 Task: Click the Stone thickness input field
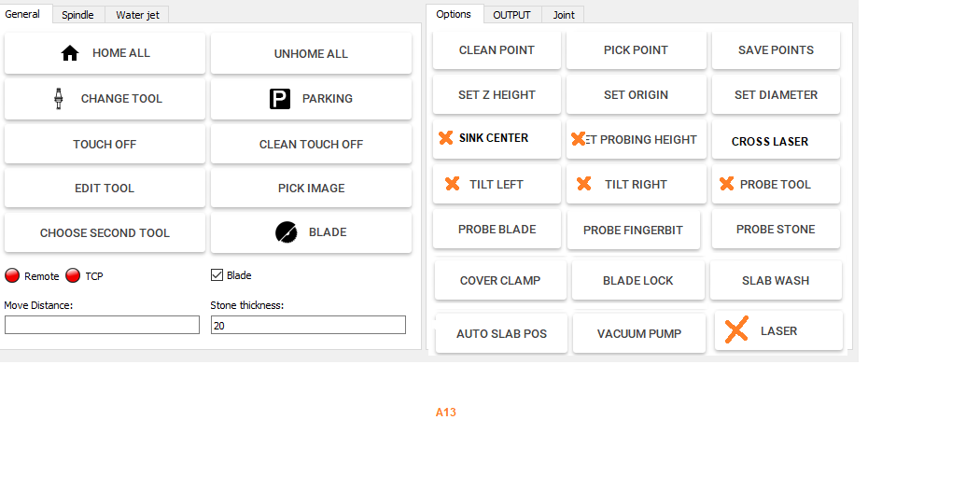tap(308, 325)
